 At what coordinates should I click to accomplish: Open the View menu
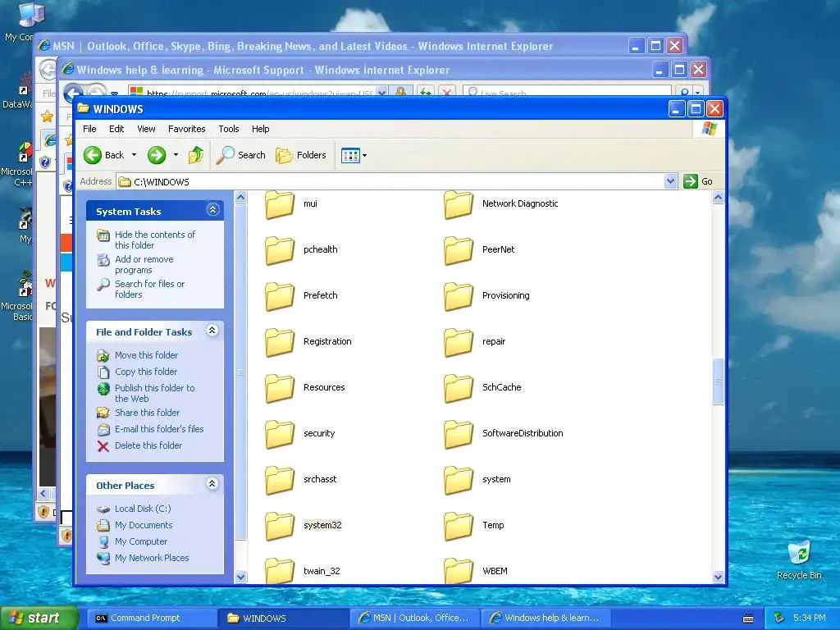[x=146, y=129]
